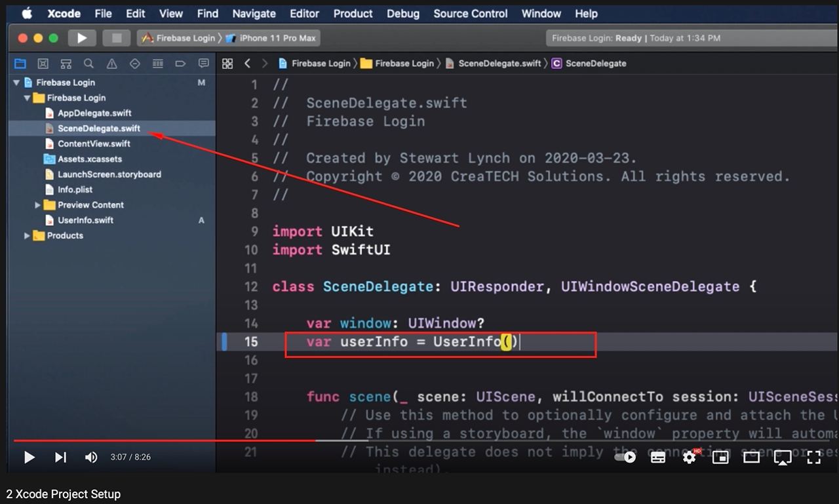Open the Source Control navigator icon

(43, 64)
